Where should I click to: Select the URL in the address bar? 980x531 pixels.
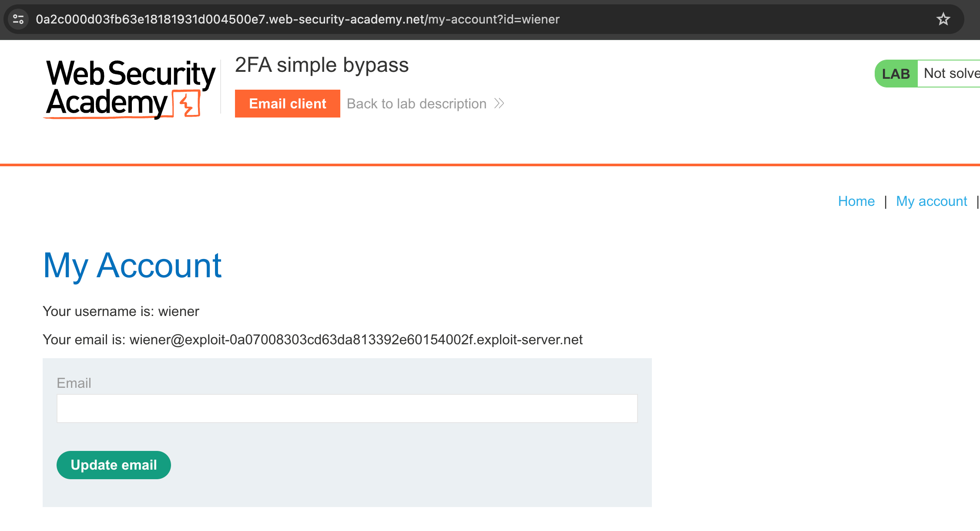[297, 19]
